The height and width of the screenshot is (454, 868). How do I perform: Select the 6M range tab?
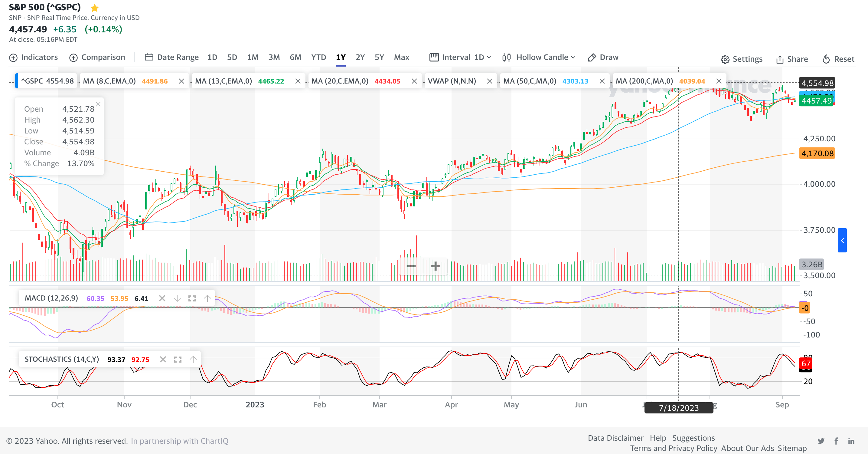[295, 57]
